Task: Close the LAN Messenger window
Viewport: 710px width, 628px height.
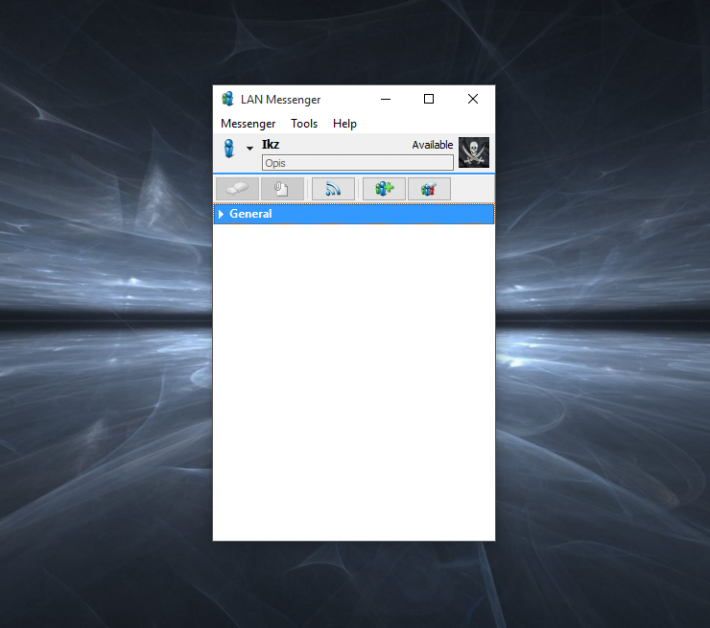Action: [x=473, y=99]
